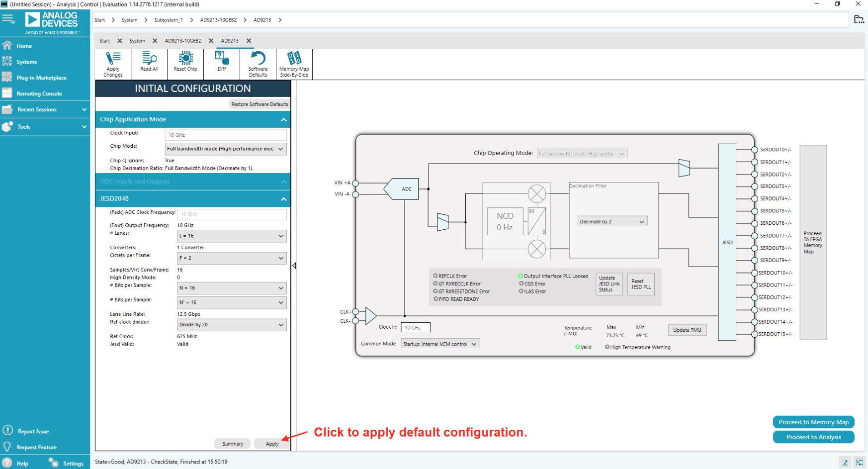
Task: Click inside the Clock In field showing 10 GHz
Action: pyautogui.click(x=415, y=327)
